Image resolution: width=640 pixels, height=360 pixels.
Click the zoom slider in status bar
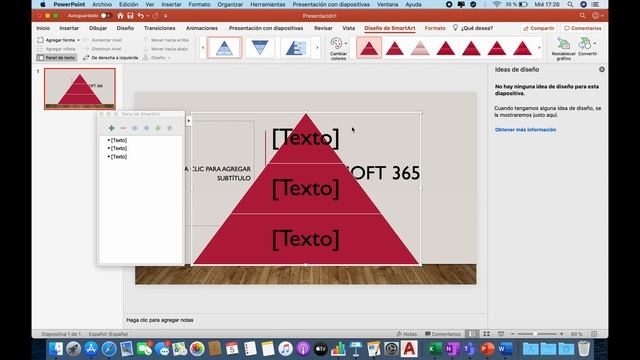coord(537,334)
